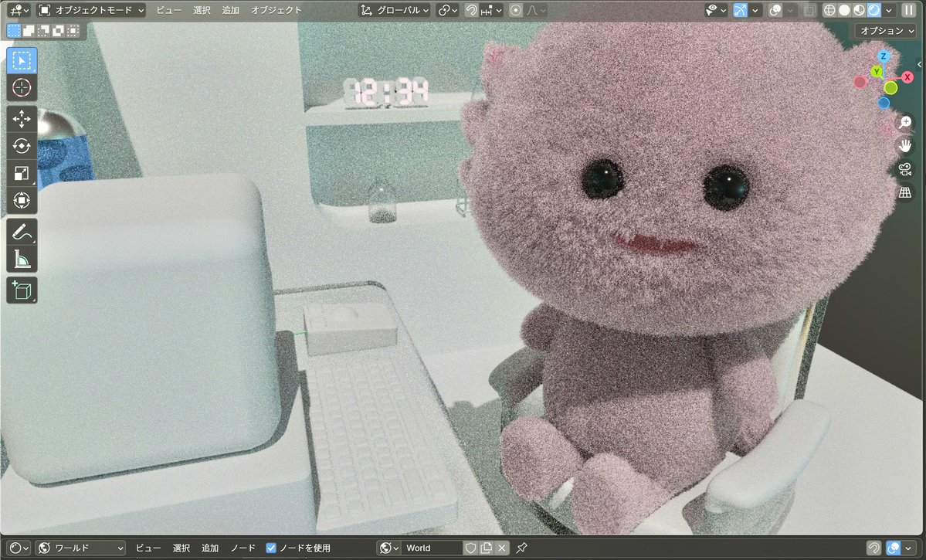
Task: Open the Object Mode dropdown
Action: (x=91, y=10)
